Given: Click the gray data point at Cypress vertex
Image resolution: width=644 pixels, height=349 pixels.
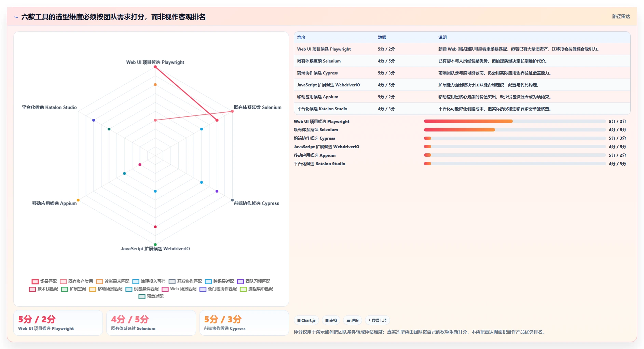Looking at the screenshot, I should [232, 200].
